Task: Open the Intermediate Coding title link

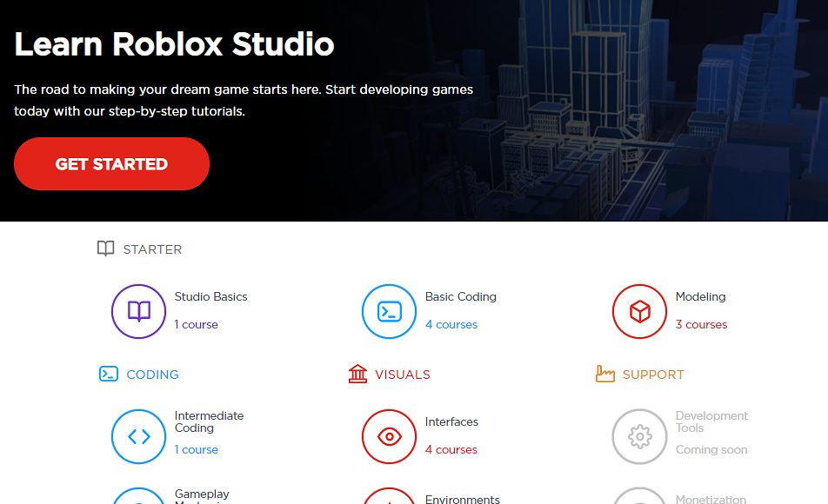Action: coord(209,421)
